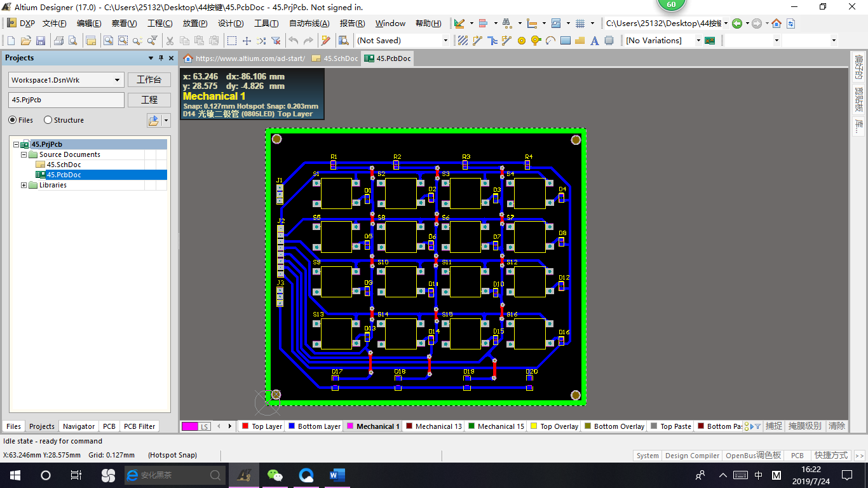Open the 设计(D) Design menu
Image resolution: width=868 pixels, height=488 pixels.
[x=231, y=24]
